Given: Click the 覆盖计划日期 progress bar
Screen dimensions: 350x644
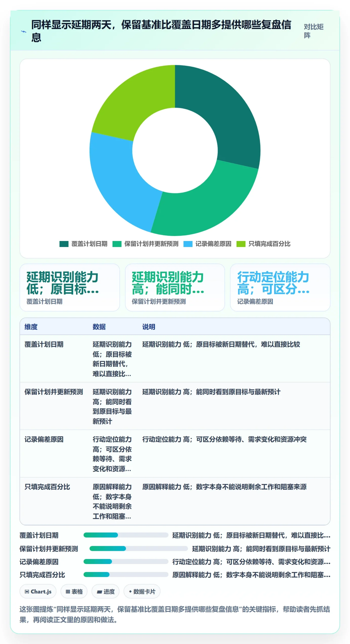Looking at the screenshot, I should [x=126, y=535].
